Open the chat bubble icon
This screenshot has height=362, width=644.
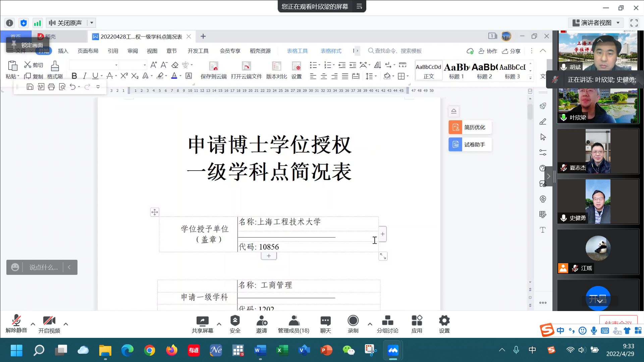coord(325,321)
